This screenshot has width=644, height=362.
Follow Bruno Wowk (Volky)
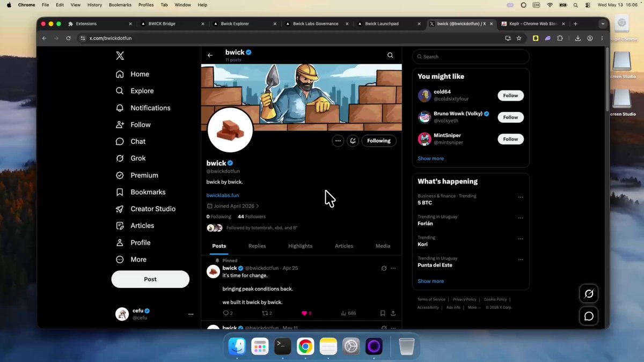tap(510, 117)
